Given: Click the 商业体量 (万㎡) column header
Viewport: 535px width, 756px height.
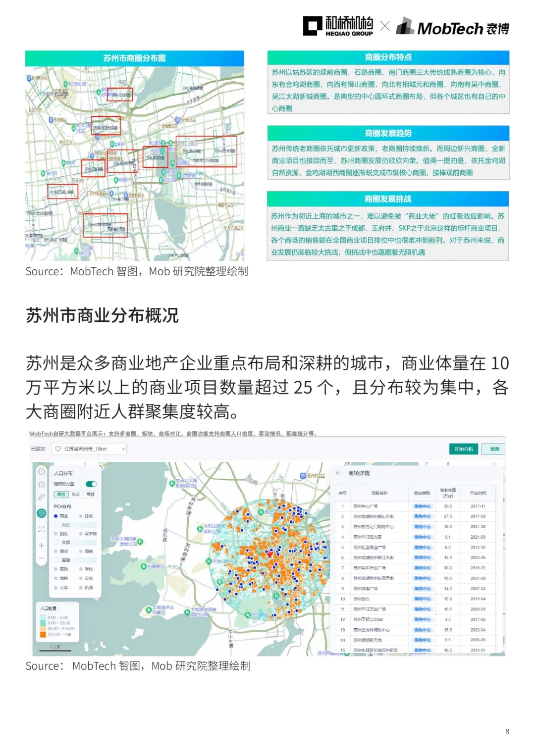Looking at the screenshot, I should coord(448,493).
